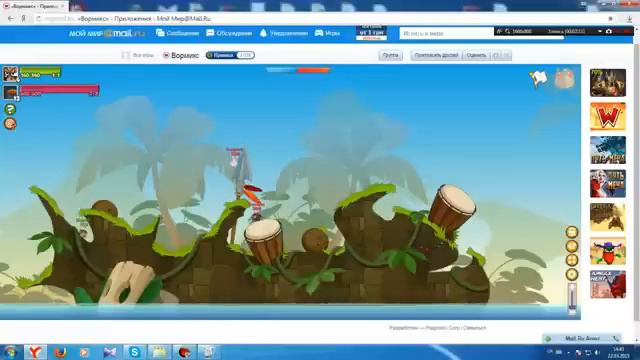Image resolution: width=640 pixels, height=360 pixels.
Task: Click the Вормикс game title link
Action: pyautogui.click(x=181, y=55)
